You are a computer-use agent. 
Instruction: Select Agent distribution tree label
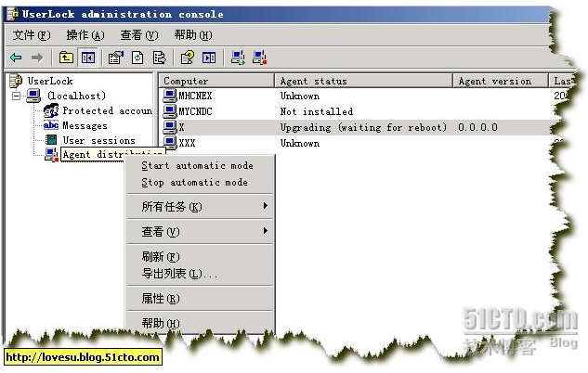pos(112,154)
